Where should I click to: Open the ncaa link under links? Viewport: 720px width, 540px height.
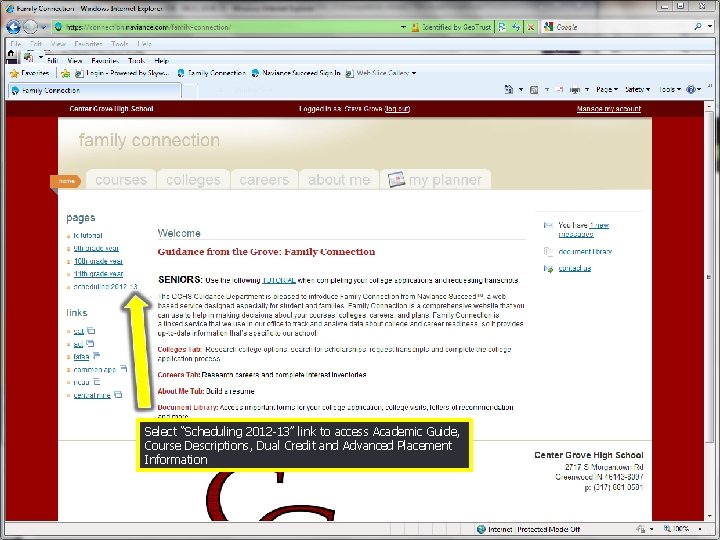pos(81,382)
